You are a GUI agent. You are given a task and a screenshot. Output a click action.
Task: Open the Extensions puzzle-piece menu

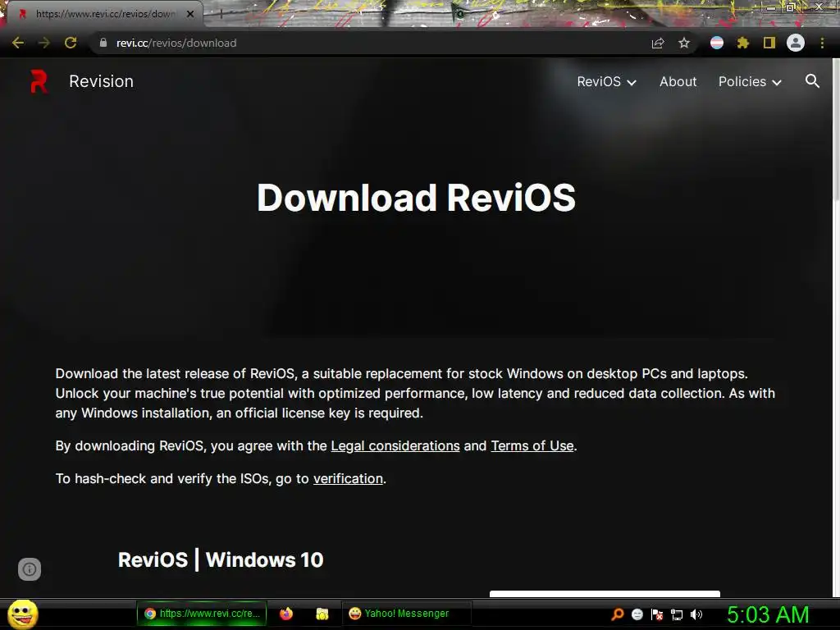(x=742, y=43)
